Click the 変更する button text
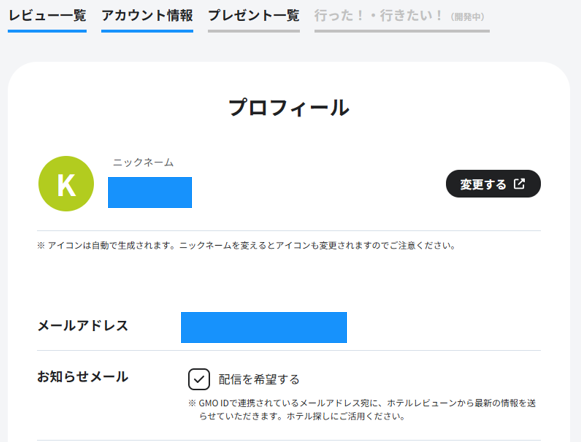Viewport: 581px width, 442px height. tap(483, 184)
